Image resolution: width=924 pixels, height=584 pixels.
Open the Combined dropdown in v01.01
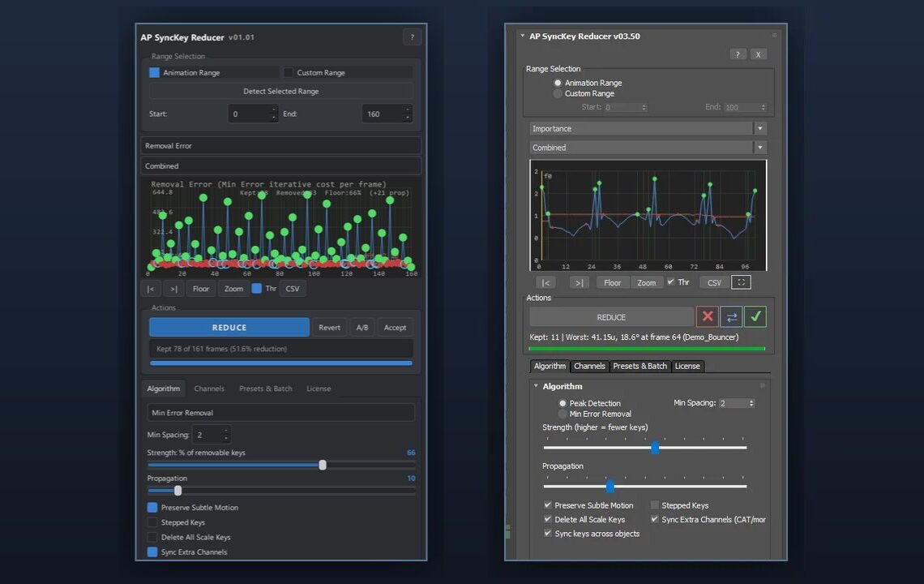[281, 165]
